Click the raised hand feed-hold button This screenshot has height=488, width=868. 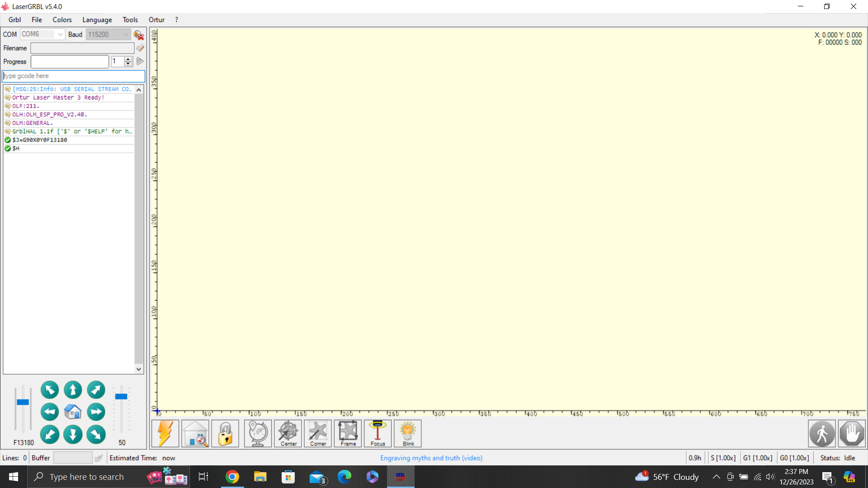point(852,433)
